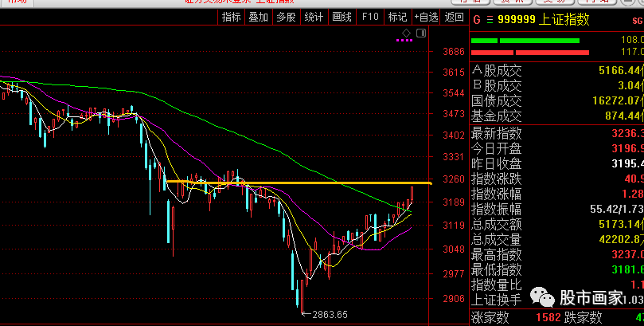Click the 涨家数 label

point(490,317)
